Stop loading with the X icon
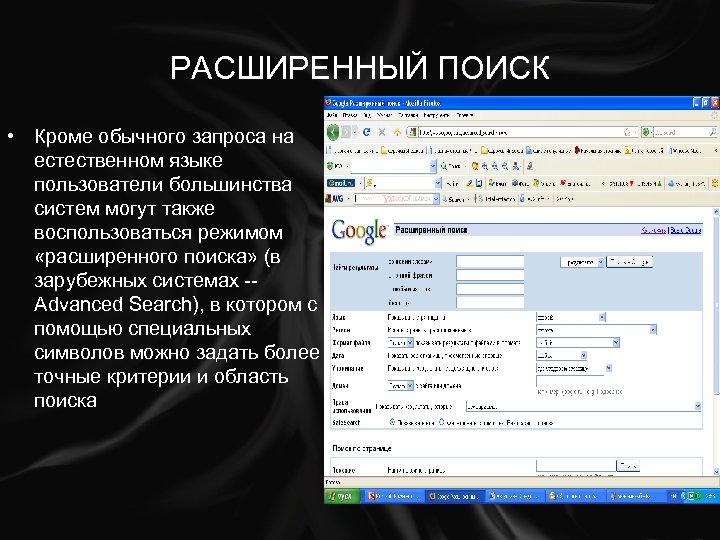720x540 pixels. click(x=382, y=132)
